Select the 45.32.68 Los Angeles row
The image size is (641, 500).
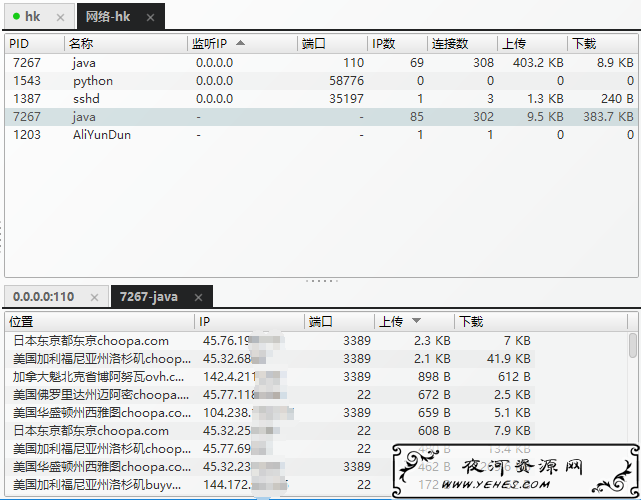tap(270, 359)
